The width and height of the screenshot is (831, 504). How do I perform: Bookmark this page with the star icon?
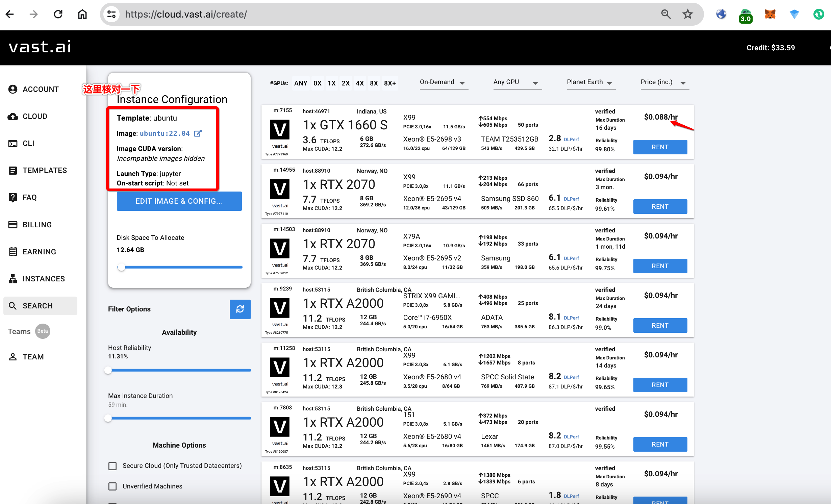click(688, 14)
